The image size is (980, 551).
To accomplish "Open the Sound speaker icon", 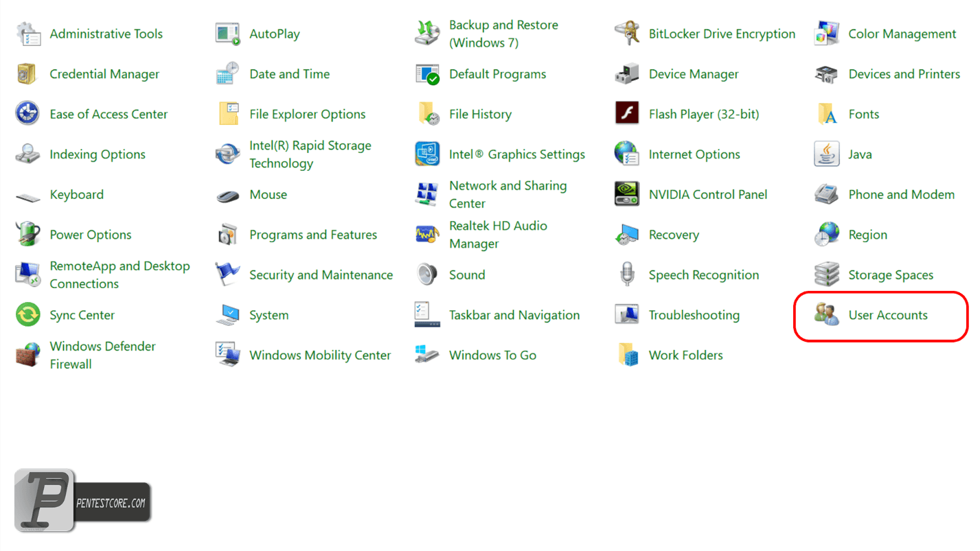I will (x=427, y=274).
